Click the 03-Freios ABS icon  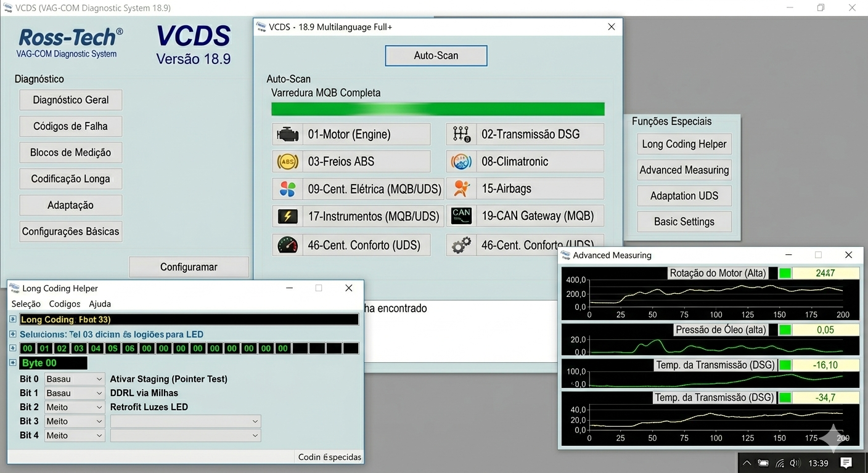287,161
